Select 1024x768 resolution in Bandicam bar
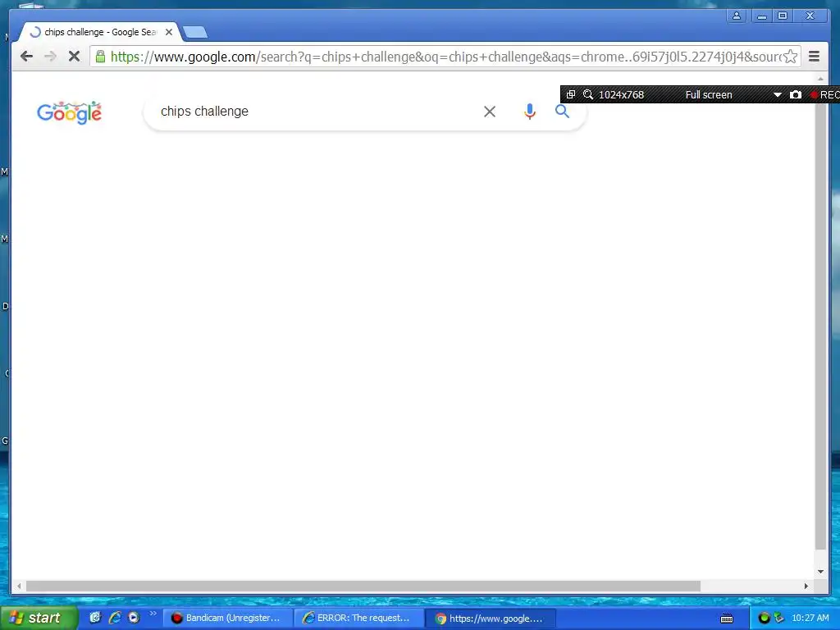840x630 pixels. [621, 95]
